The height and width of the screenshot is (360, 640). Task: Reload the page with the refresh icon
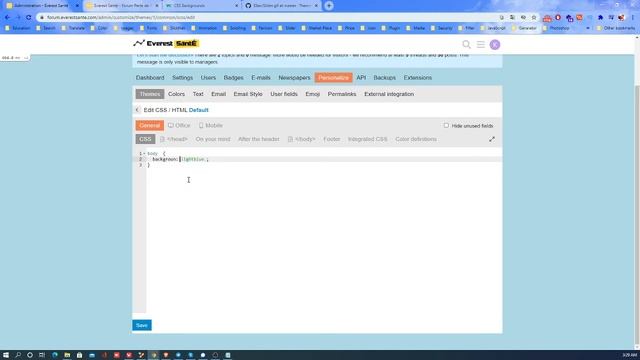click(x=29, y=18)
